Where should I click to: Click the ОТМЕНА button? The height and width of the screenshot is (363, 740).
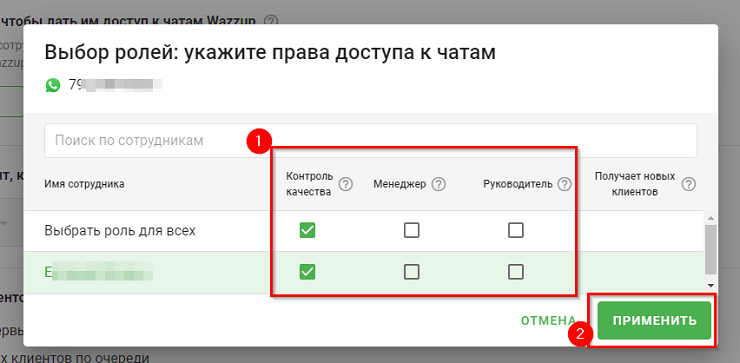coord(548,321)
